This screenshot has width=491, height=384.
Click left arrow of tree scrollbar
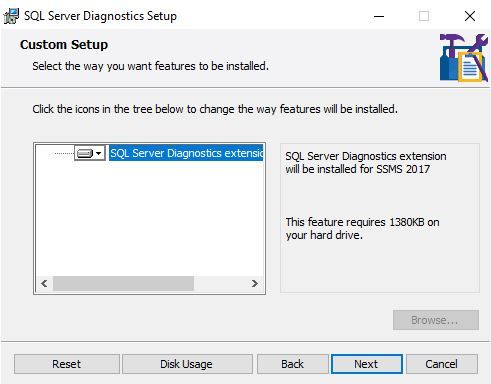coord(44,283)
